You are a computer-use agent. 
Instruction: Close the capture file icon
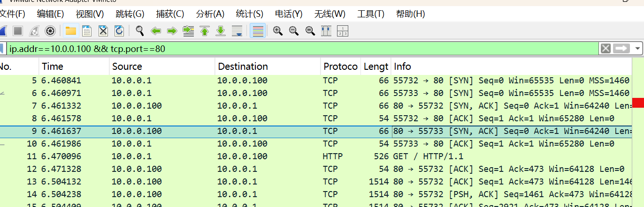(x=103, y=31)
